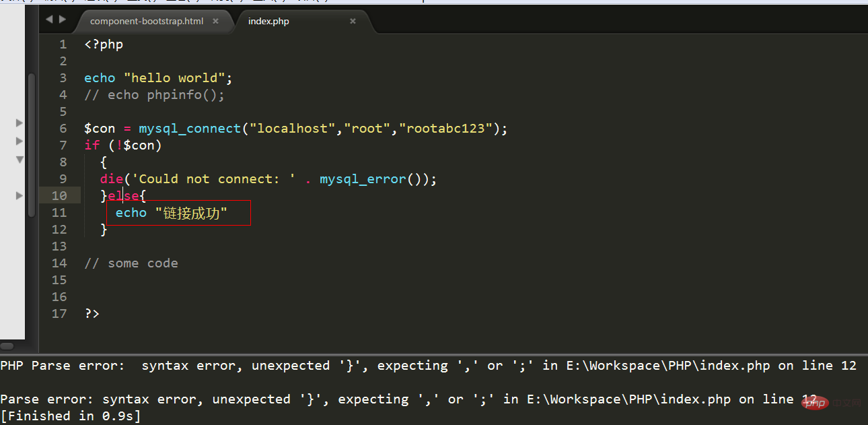
Task: Click the "链接成功" string on line 11
Action: 191,213
